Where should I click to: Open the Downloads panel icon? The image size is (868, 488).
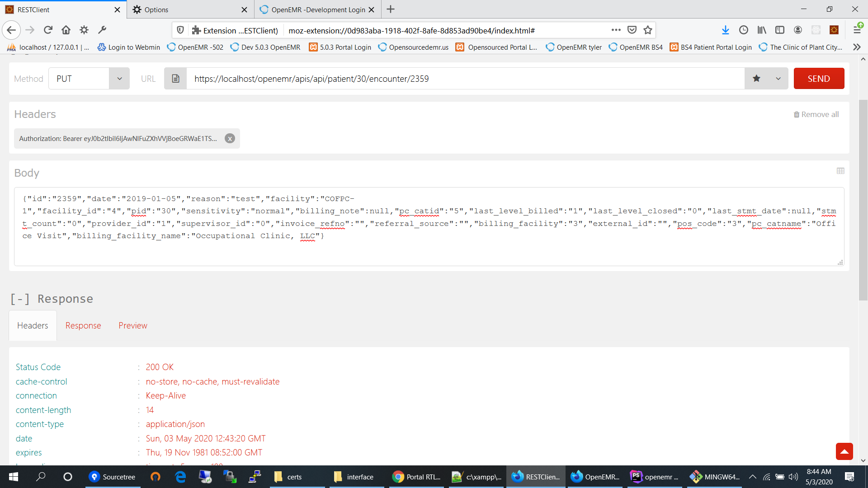[x=726, y=30]
